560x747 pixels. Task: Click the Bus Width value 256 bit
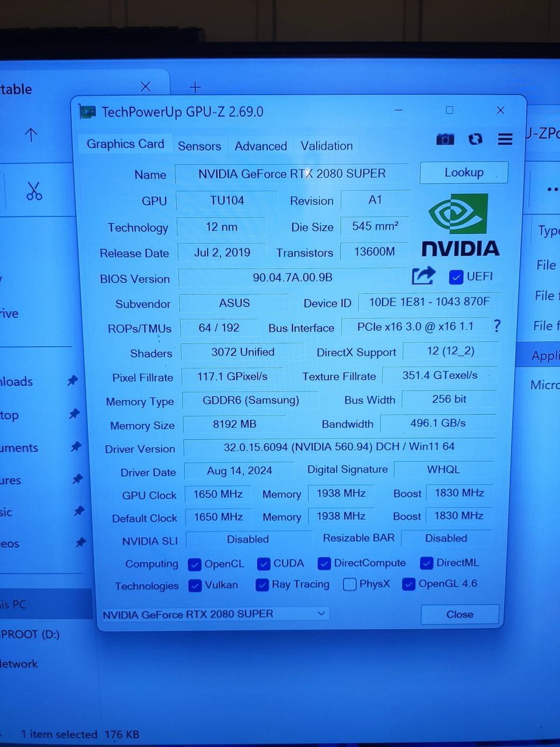[x=449, y=399]
